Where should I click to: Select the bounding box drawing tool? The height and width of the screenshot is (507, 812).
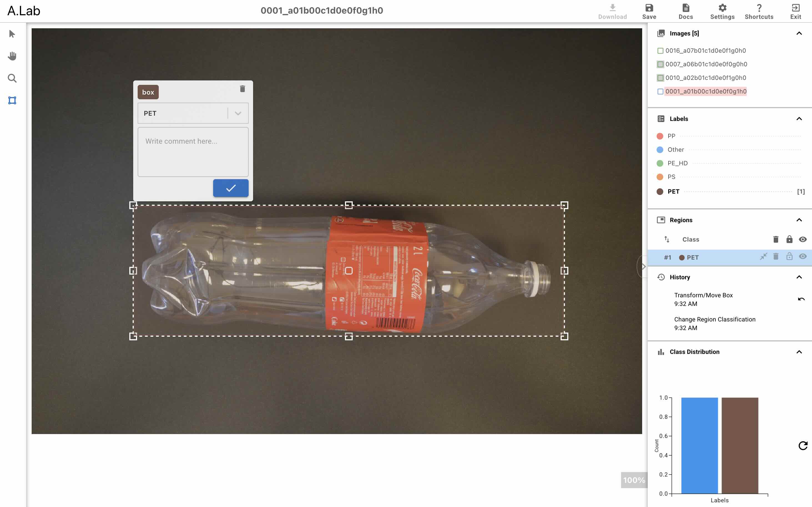click(x=12, y=100)
